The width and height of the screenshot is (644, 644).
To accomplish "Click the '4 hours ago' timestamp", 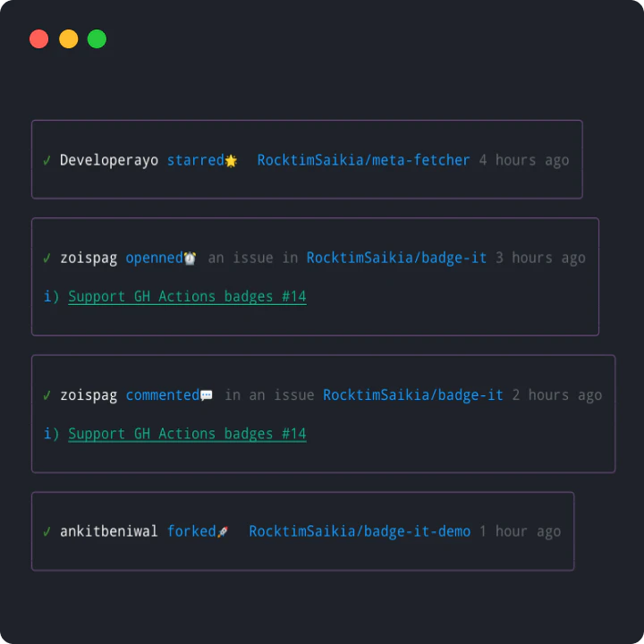I will [x=524, y=161].
